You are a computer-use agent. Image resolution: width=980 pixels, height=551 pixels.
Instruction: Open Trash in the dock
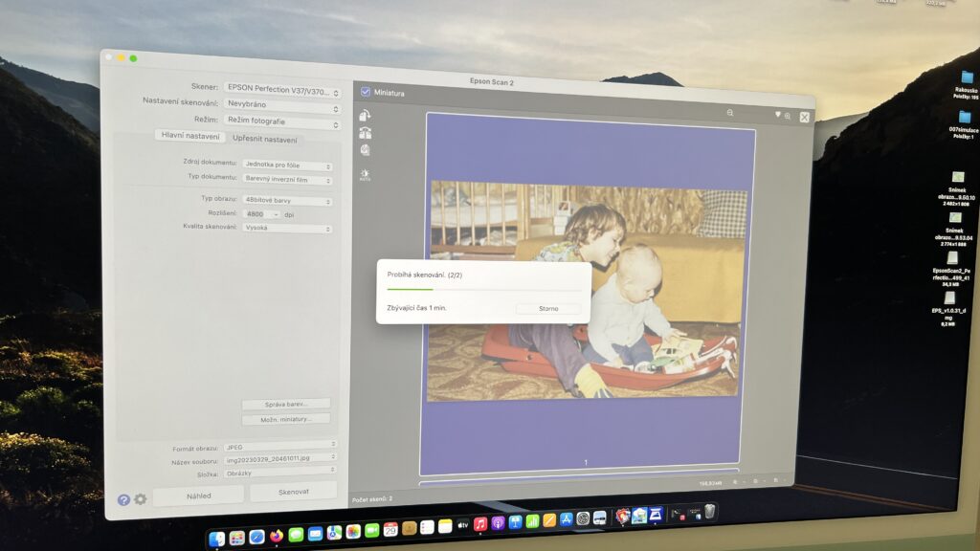[710, 512]
